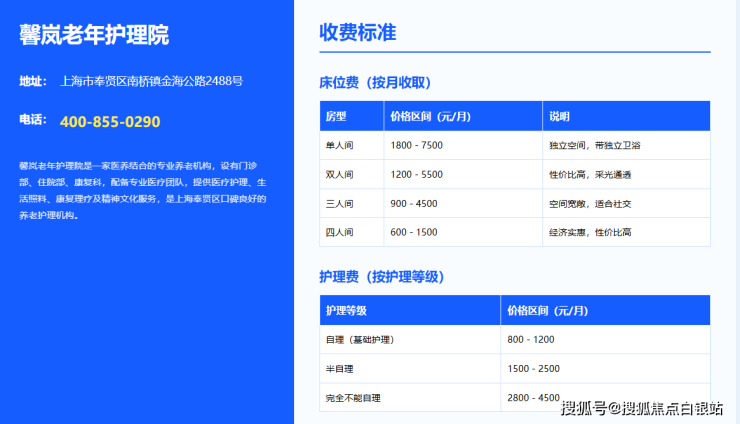Click the description 空间宽敞，适合社交
Image resolution: width=740 pixels, height=424 pixels.
tap(590, 204)
